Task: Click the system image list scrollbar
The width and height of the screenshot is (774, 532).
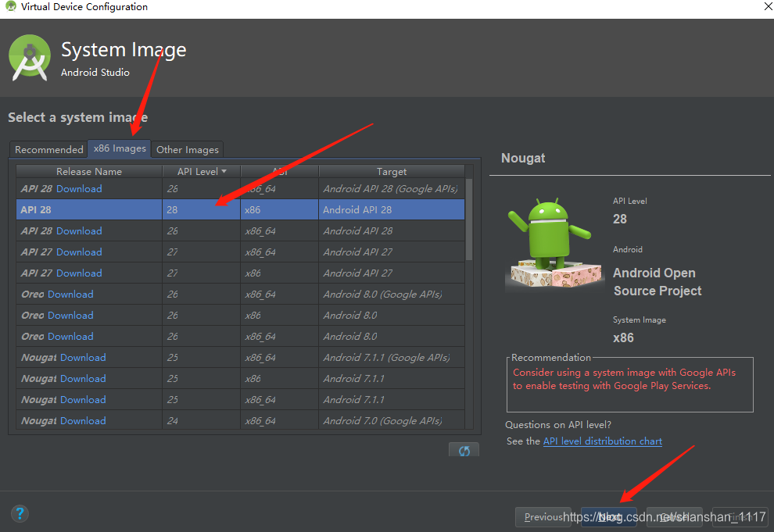Action: tap(469, 220)
